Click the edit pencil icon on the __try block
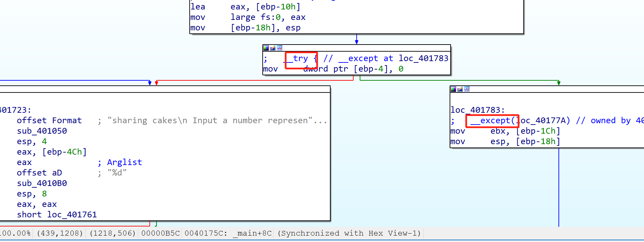The height and width of the screenshot is (242, 644). coord(273,48)
